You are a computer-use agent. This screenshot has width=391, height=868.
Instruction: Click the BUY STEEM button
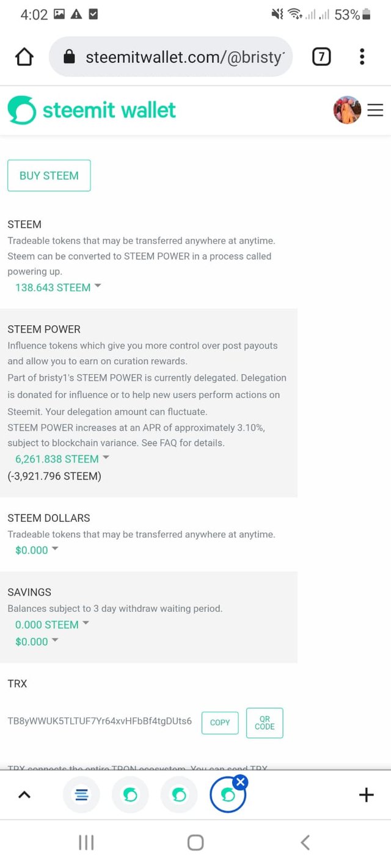click(49, 176)
